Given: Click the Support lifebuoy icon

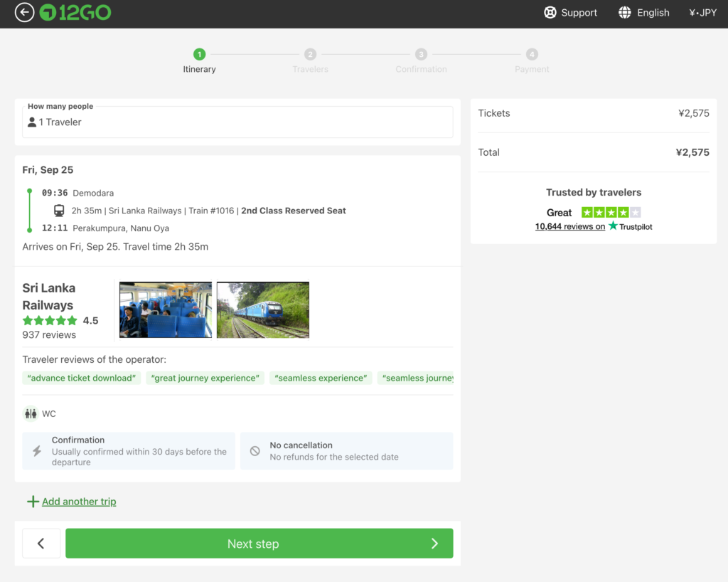Looking at the screenshot, I should click(x=550, y=13).
